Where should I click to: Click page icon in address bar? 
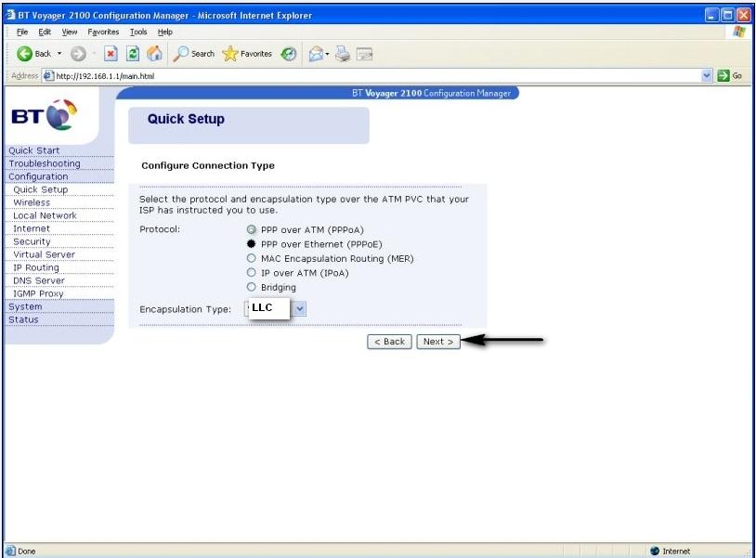[x=47, y=75]
